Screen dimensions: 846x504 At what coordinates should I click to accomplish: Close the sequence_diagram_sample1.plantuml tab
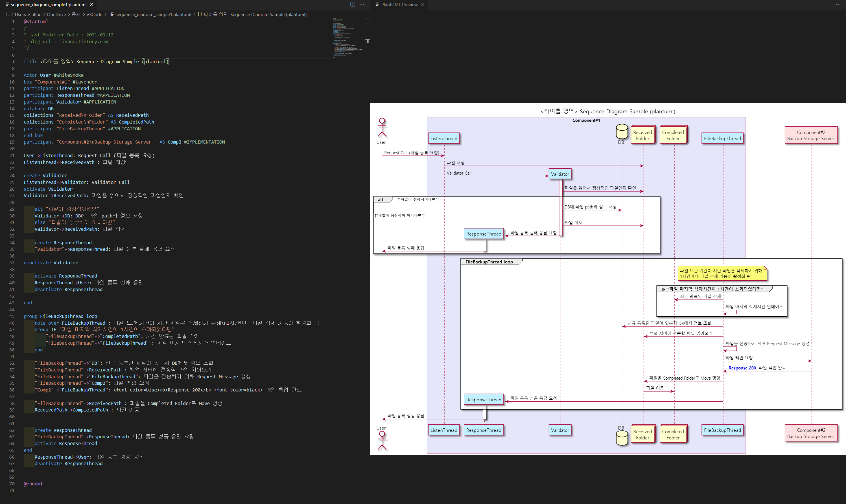point(91,5)
